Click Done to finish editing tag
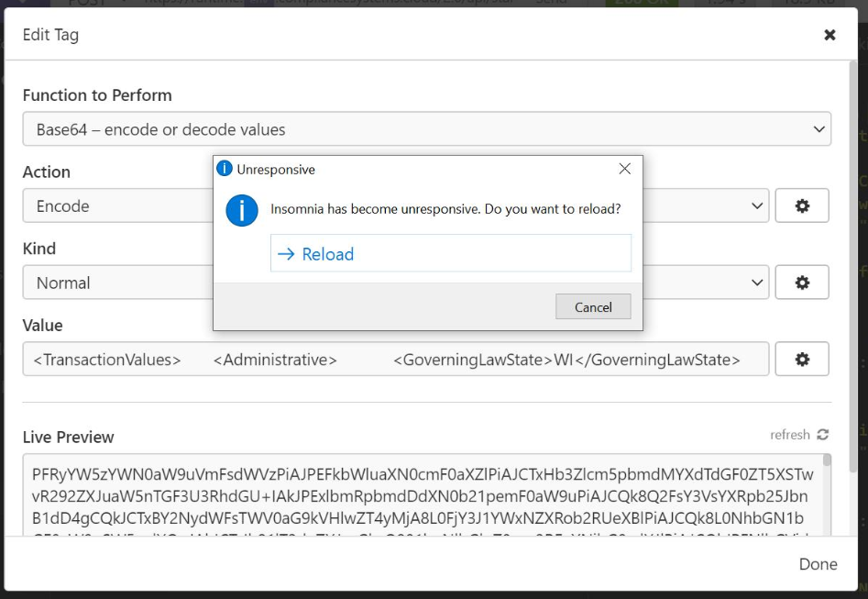The height and width of the screenshot is (599, 868). tap(818, 563)
